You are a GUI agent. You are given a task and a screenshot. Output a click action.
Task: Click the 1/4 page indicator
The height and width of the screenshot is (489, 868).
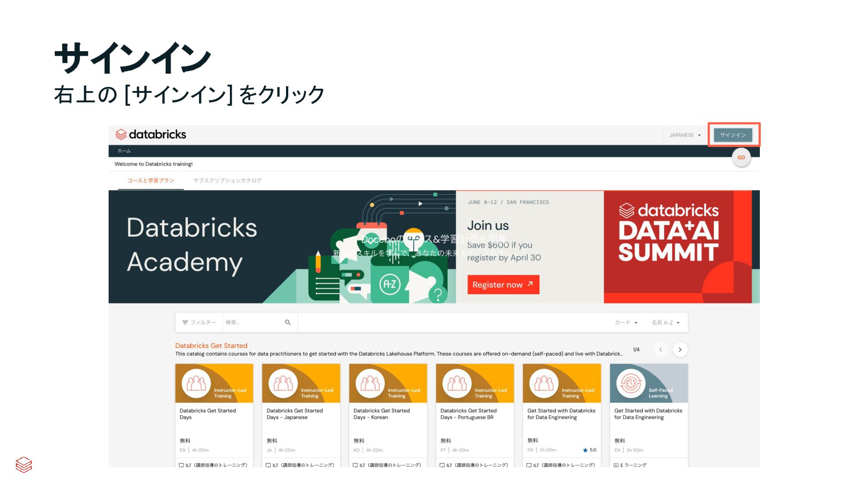pyautogui.click(x=636, y=350)
